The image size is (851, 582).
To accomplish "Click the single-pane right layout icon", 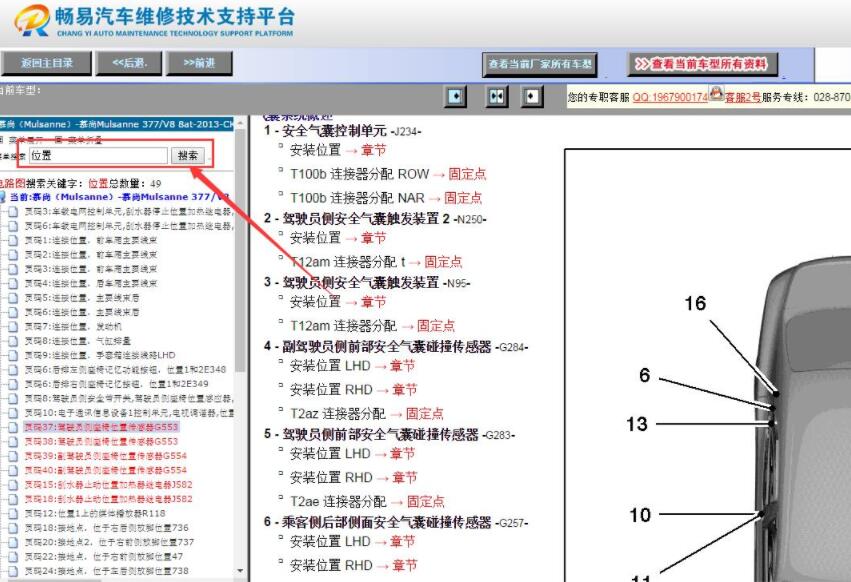I will point(531,97).
